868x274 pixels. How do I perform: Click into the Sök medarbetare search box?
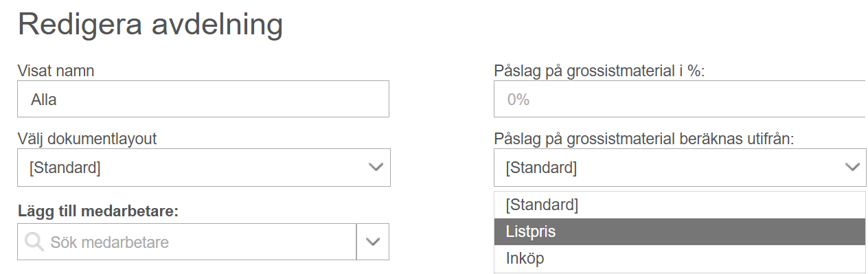187,242
